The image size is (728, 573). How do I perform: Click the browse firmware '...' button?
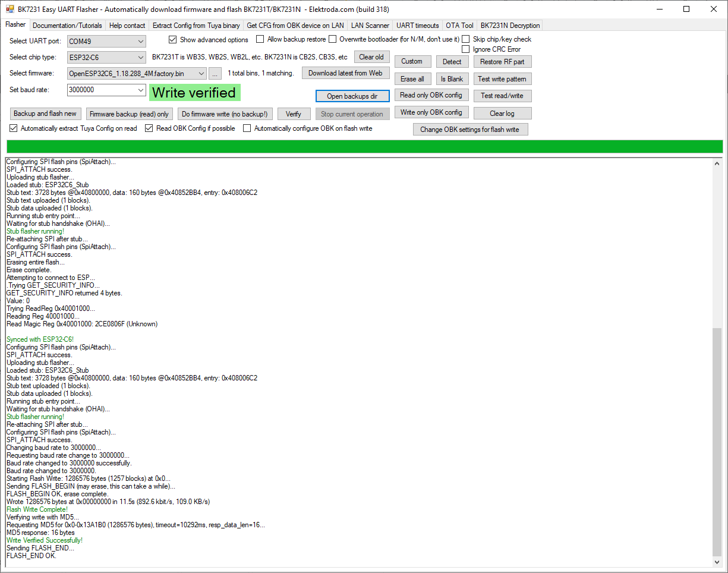pos(216,74)
